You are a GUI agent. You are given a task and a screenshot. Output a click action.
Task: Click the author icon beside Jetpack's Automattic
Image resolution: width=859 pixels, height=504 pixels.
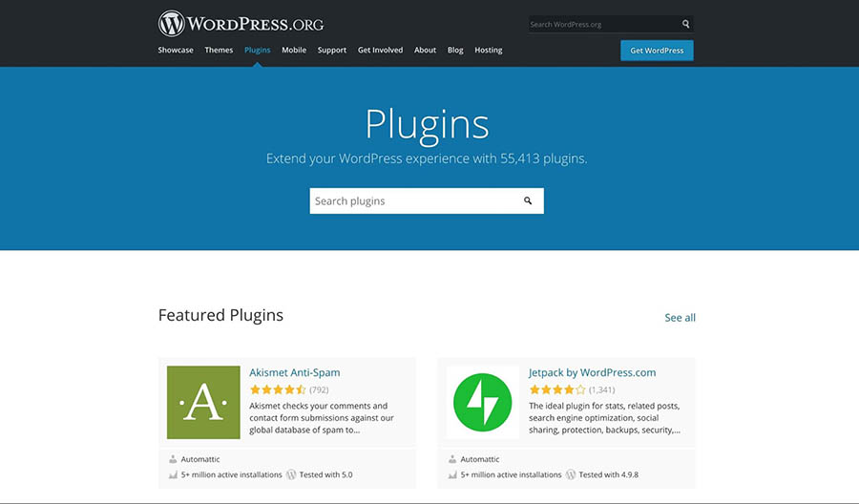click(x=452, y=459)
